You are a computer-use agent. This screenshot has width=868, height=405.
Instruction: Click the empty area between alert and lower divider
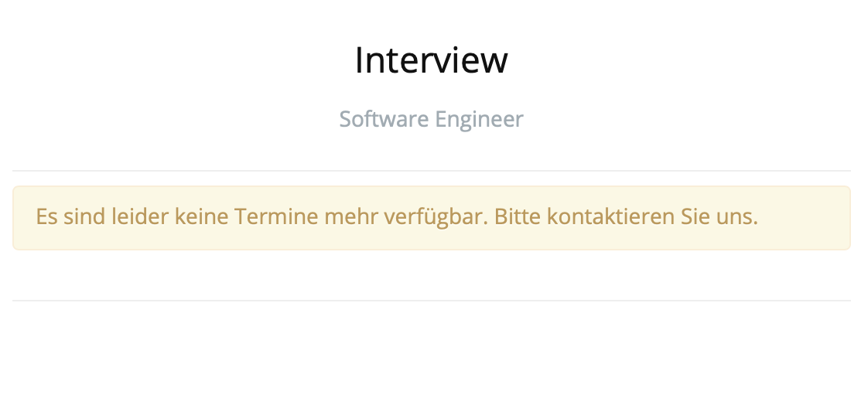pos(431,275)
